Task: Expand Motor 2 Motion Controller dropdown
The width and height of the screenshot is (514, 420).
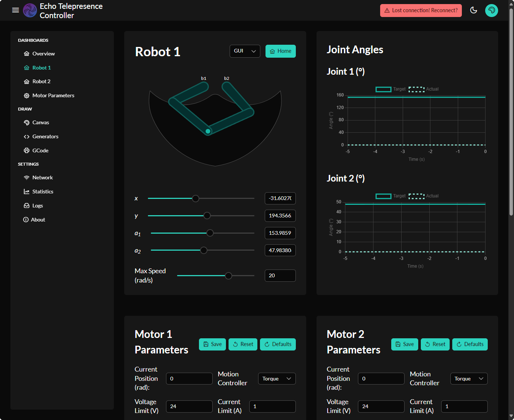Action: (x=469, y=379)
